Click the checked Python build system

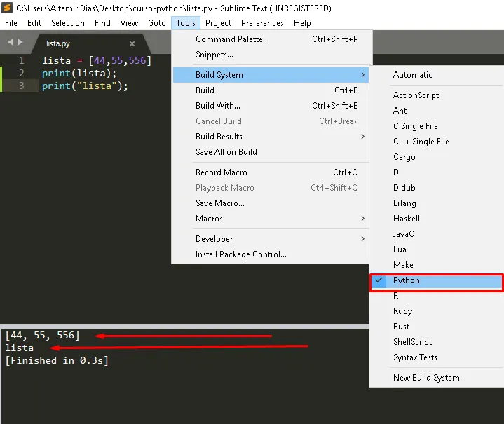[437, 280]
